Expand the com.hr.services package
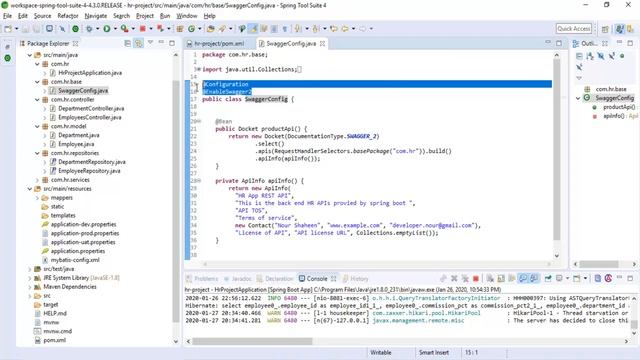Screen dimensions: 640x360 [x=37, y=180]
